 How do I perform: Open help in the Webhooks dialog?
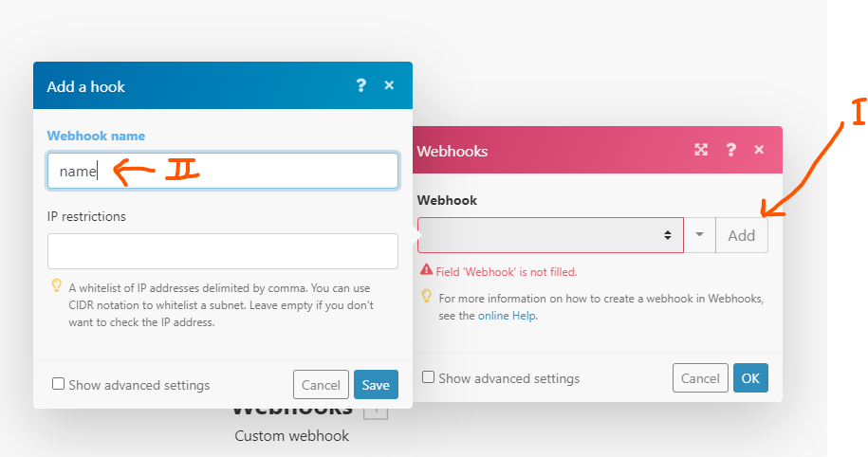click(x=730, y=150)
